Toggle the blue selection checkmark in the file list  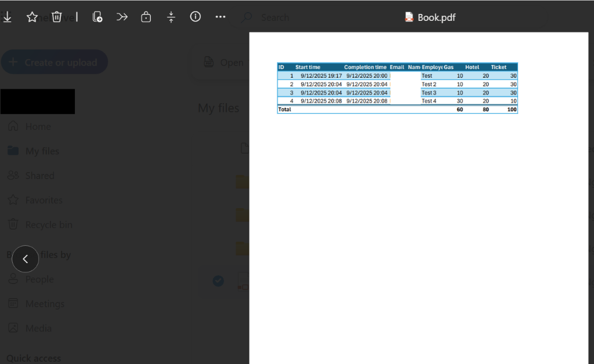[x=218, y=281]
